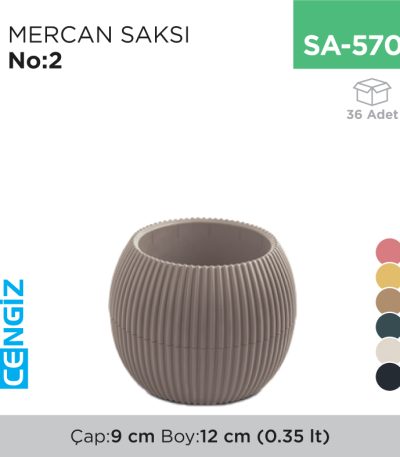Click the (0.35 lt) volume text

pyautogui.click(x=293, y=436)
